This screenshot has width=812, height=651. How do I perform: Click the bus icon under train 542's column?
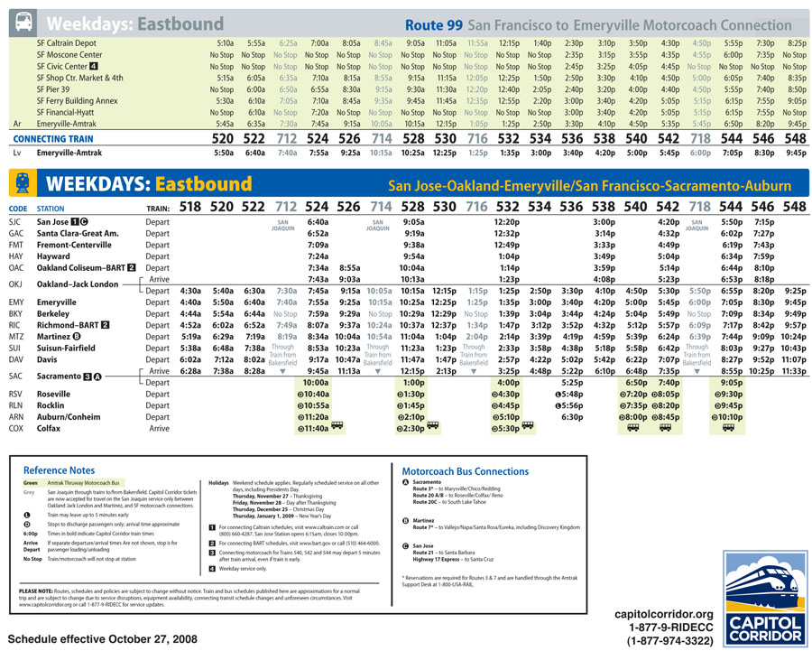[x=665, y=428]
